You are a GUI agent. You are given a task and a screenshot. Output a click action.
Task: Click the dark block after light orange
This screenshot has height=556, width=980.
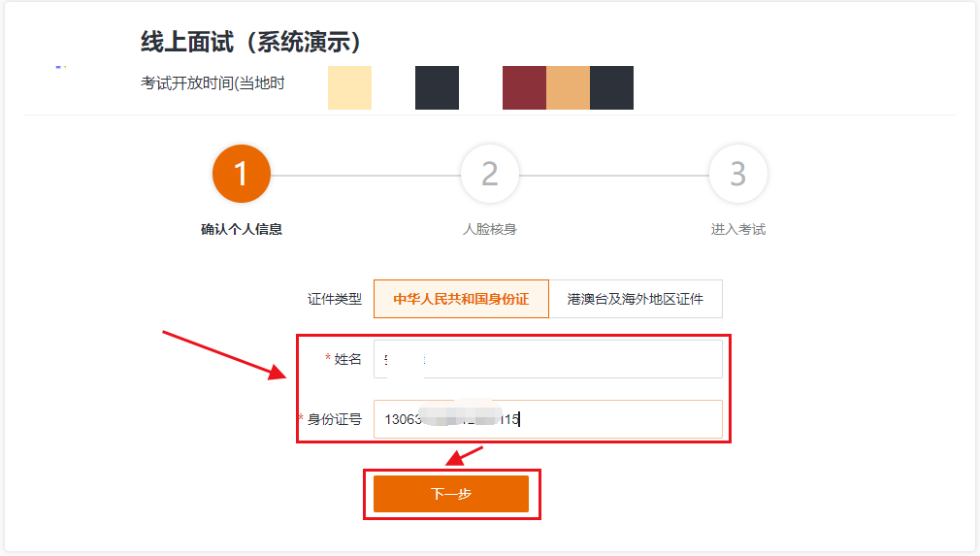612,87
